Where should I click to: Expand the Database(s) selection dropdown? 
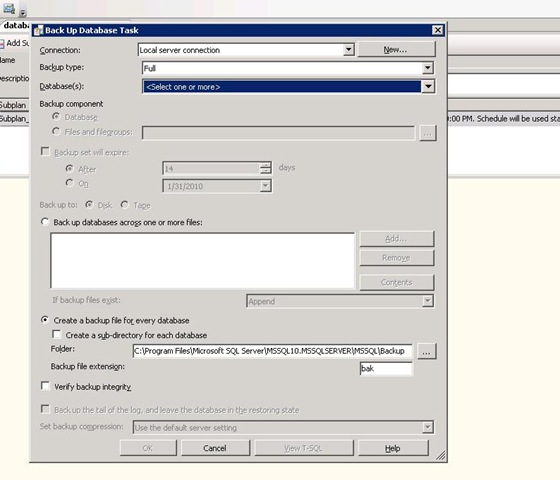428,86
